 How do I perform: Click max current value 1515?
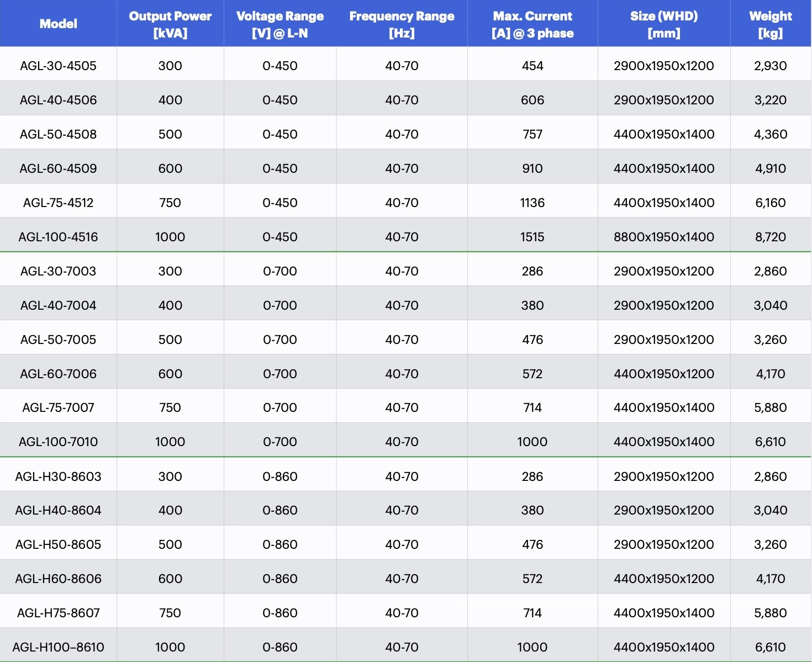point(532,237)
